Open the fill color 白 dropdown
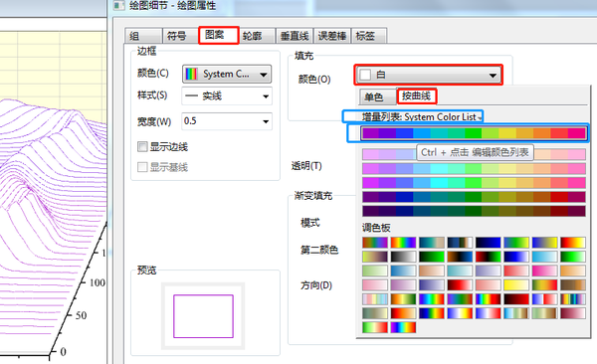This screenshot has height=364, width=597. pos(429,75)
